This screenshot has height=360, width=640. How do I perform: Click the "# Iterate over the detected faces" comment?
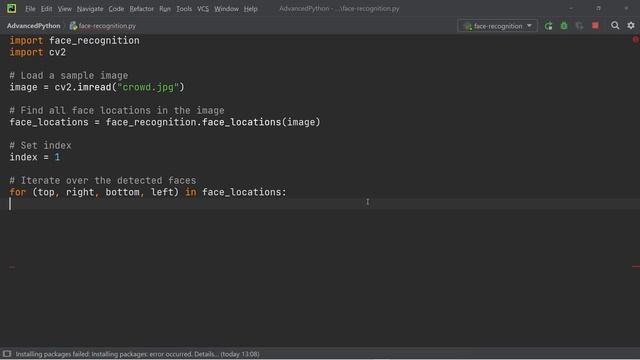click(x=102, y=180)
